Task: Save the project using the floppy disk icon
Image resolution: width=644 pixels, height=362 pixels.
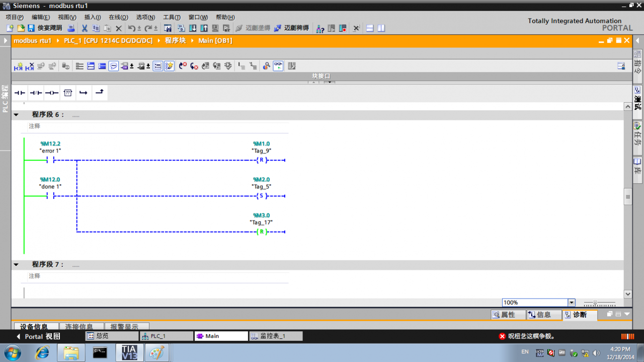Action: tap(31, 28)
